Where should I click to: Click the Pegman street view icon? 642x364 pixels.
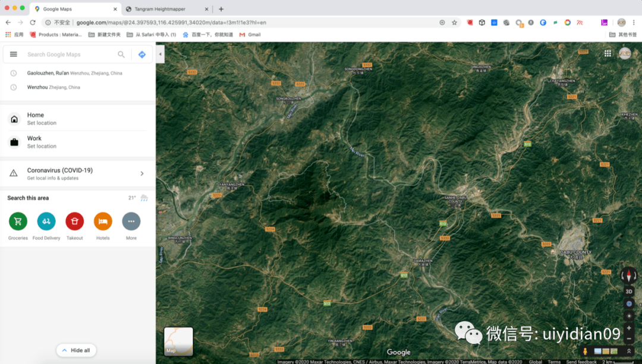tap(584, 352)
